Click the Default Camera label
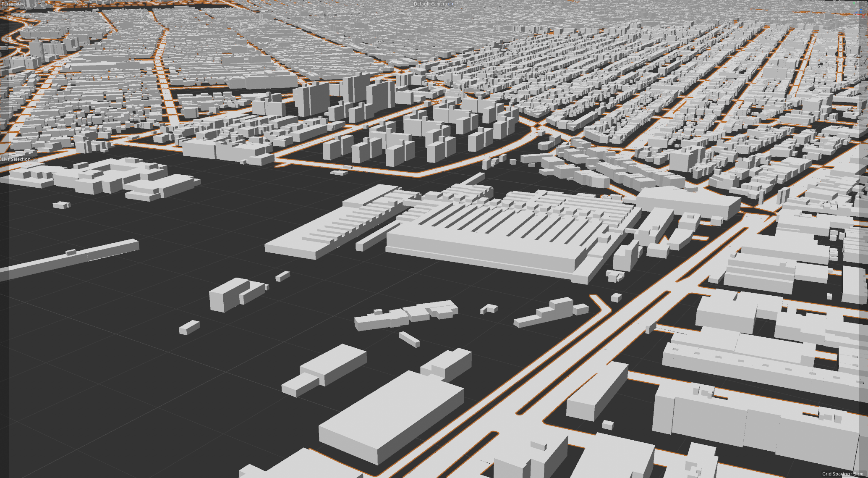The image size is (868, 478). point(430,4)
